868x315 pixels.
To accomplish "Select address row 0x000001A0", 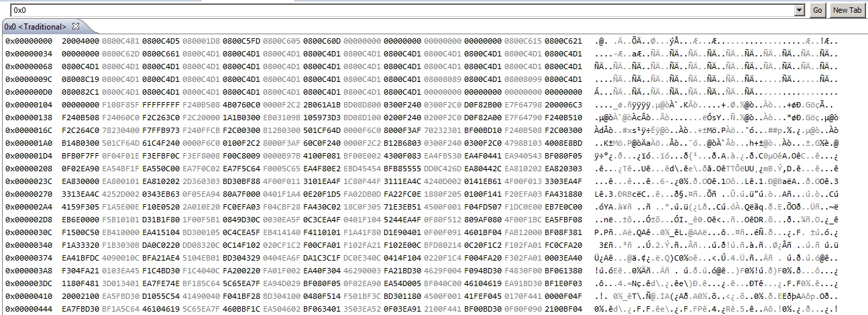I will (30, 144).
